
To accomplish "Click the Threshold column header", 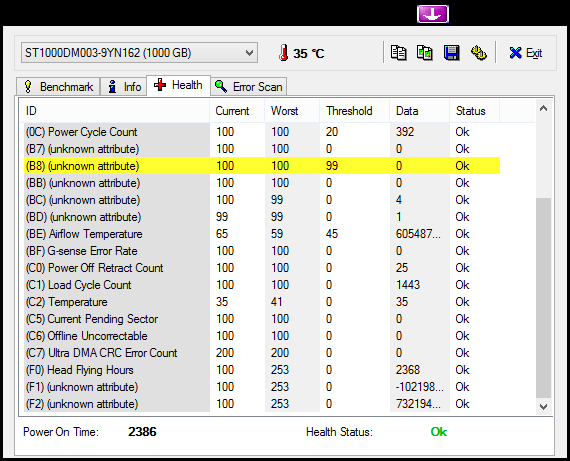I will [354, 111].
